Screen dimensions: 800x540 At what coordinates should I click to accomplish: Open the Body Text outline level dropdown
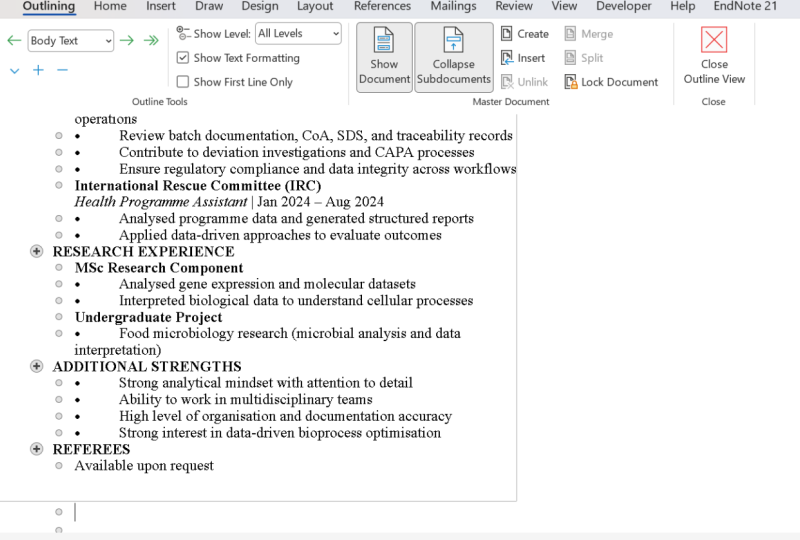tap(70, 40)
